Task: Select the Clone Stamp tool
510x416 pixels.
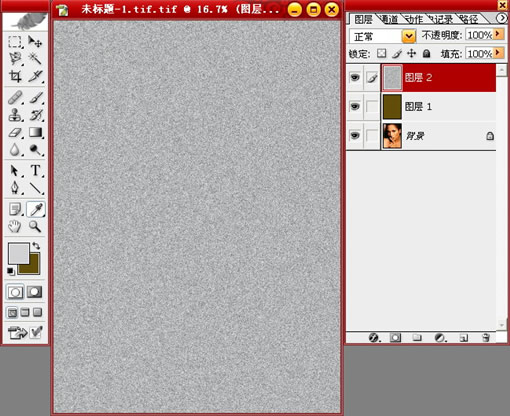Action: [x=15, y=115]
